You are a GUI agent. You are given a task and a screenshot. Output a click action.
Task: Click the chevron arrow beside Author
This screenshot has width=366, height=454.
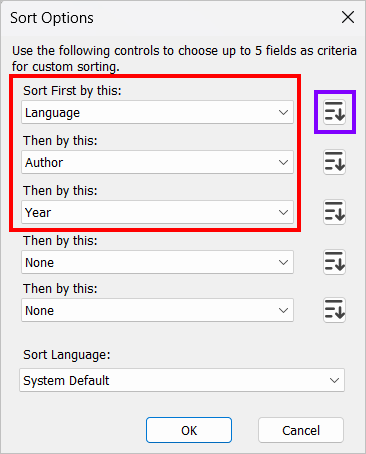(x=283, y=162)
